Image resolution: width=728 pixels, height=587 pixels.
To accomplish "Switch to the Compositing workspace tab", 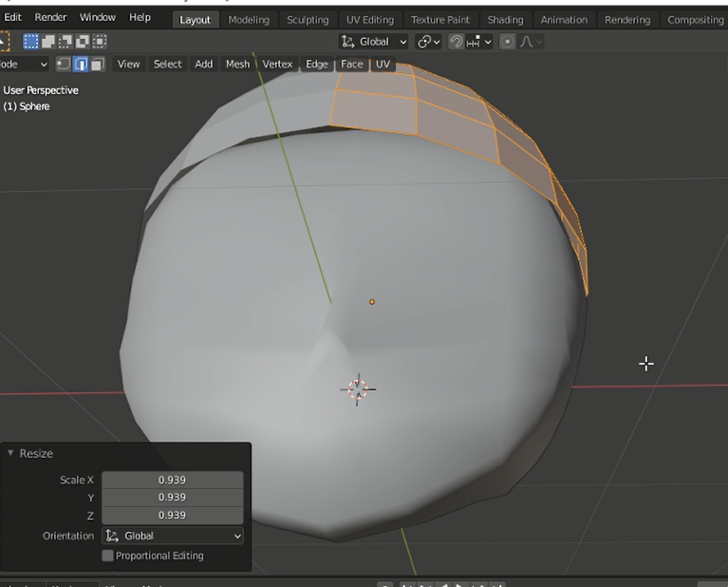I will tap(695, 20).
